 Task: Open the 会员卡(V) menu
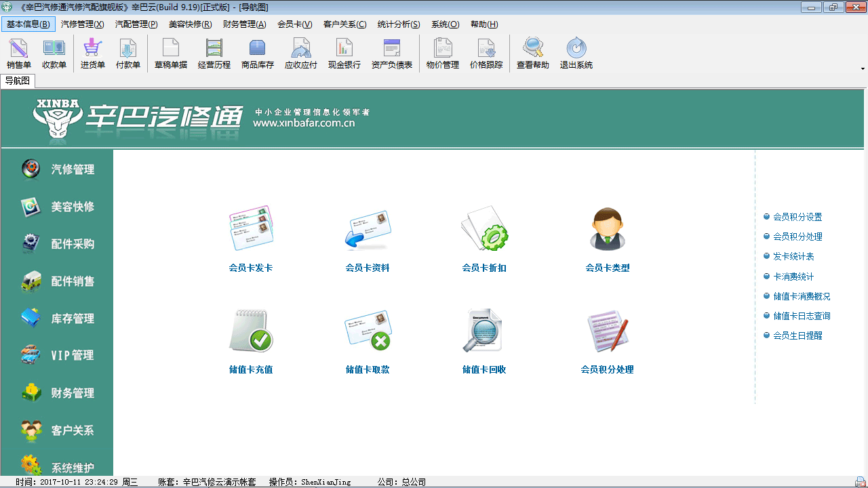coord(294,24)
